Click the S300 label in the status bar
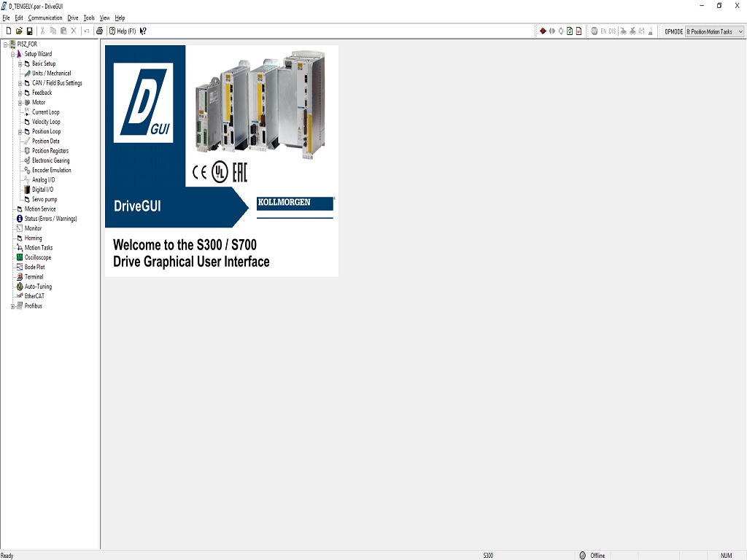The image size is (747, 560). 488,555
